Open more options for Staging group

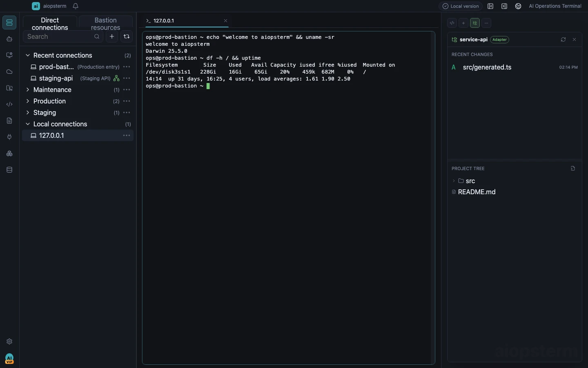(x=127, y=112)
